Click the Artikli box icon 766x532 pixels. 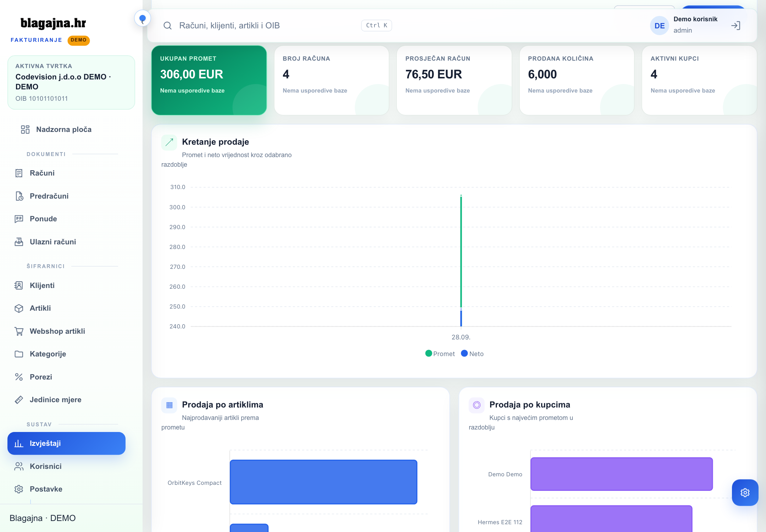click(x=19, y=308)
